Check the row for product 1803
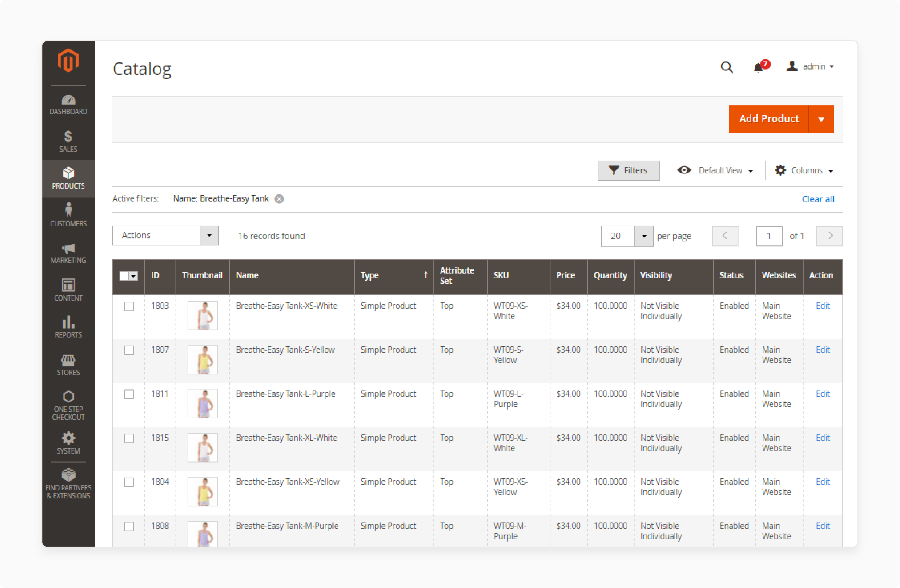This screenshot has width=900, height=588. click(129, 306)
